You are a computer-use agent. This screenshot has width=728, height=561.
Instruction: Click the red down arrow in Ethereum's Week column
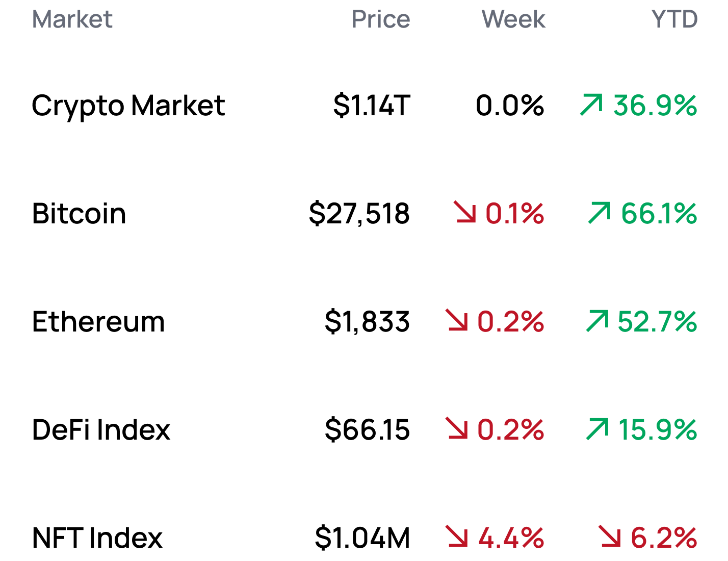coord(457,321)
